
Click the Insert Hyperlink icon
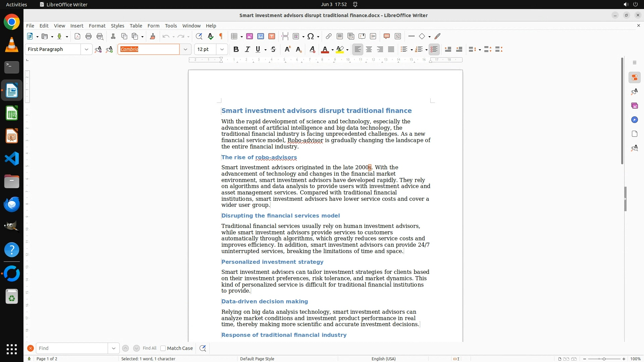click(329, 37)
